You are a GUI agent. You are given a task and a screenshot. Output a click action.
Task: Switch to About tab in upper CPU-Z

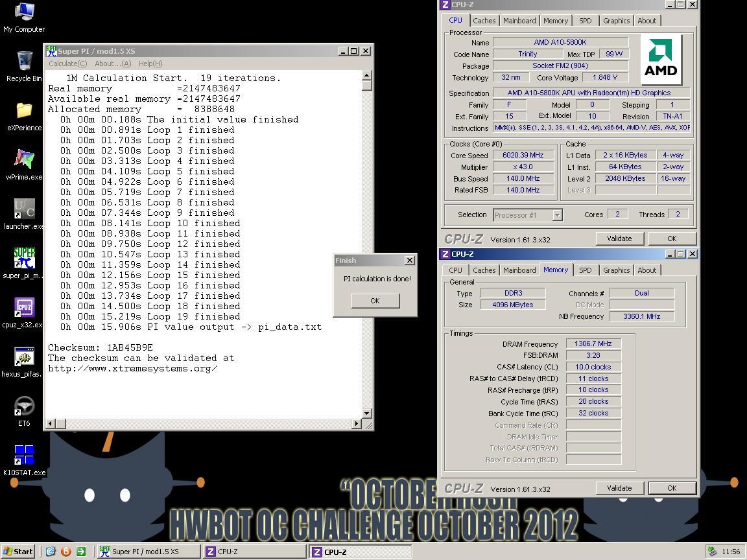pos(646,21)
